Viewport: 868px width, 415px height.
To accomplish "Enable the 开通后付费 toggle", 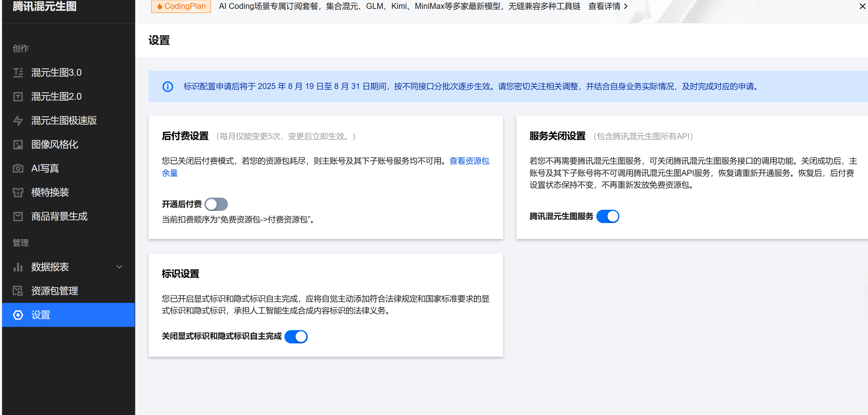I will (x=216, y=204).
